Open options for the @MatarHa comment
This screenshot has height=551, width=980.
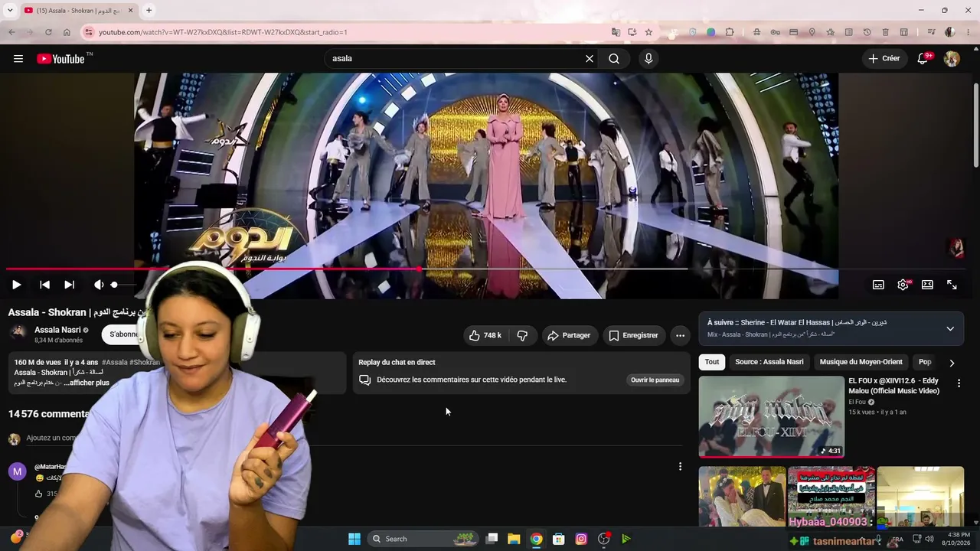tap(680, 466)
